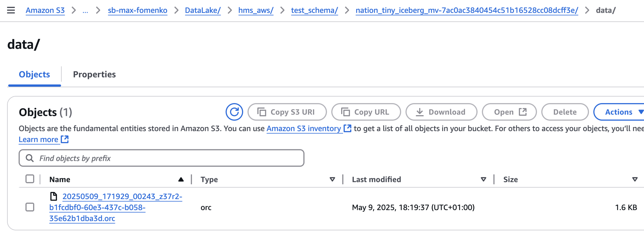Viewport: 644px width, 232px height.
Task: Select the Objects tab
Action: [34, 74]
